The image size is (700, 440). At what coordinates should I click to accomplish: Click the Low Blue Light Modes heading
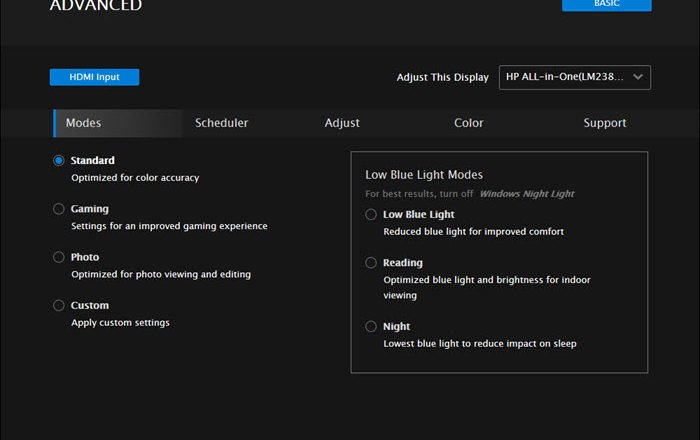tap(424, 174)
